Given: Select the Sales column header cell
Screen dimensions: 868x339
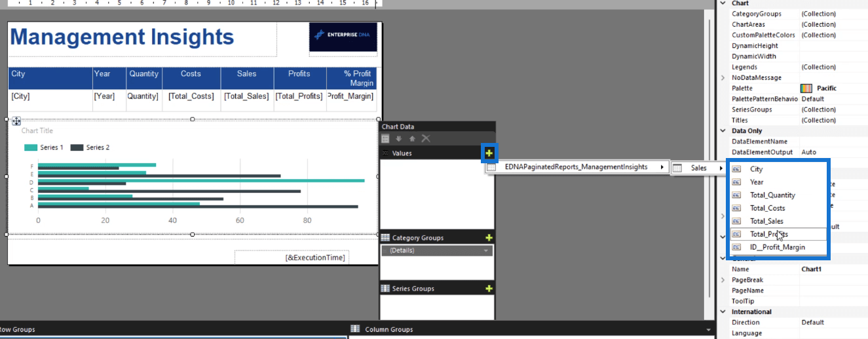Looking at the screenshot, I should tap(247, 78).
